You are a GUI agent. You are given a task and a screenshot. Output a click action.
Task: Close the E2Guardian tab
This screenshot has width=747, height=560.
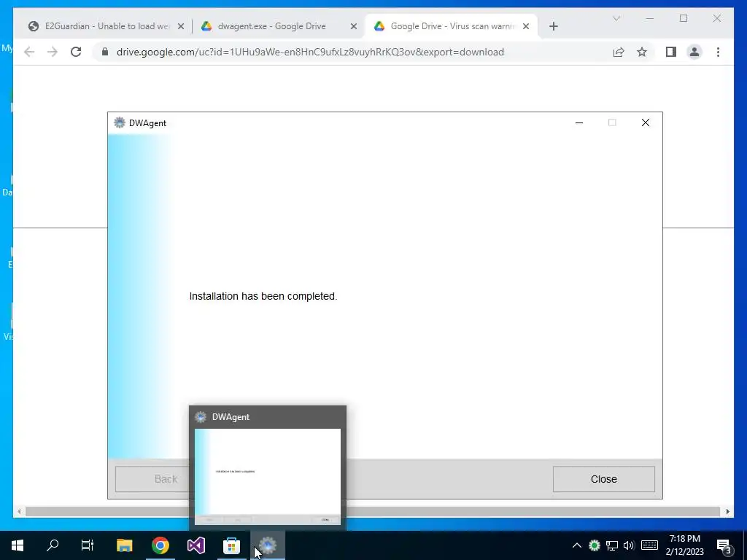click(181, 27)
